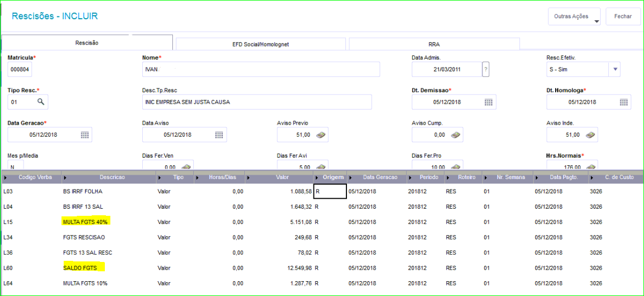Sort by Origem column header
The width and height of the screenshot is (644, 296).
coord(330,177)
